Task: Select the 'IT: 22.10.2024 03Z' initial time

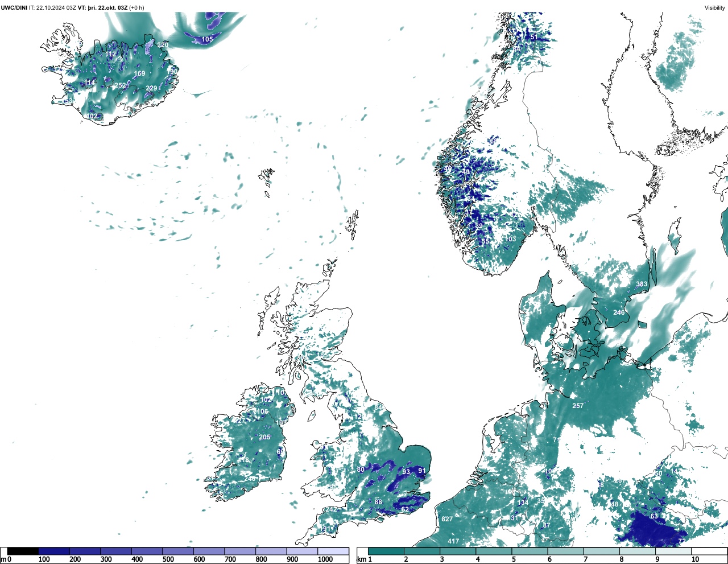Action: click(52, 7)
